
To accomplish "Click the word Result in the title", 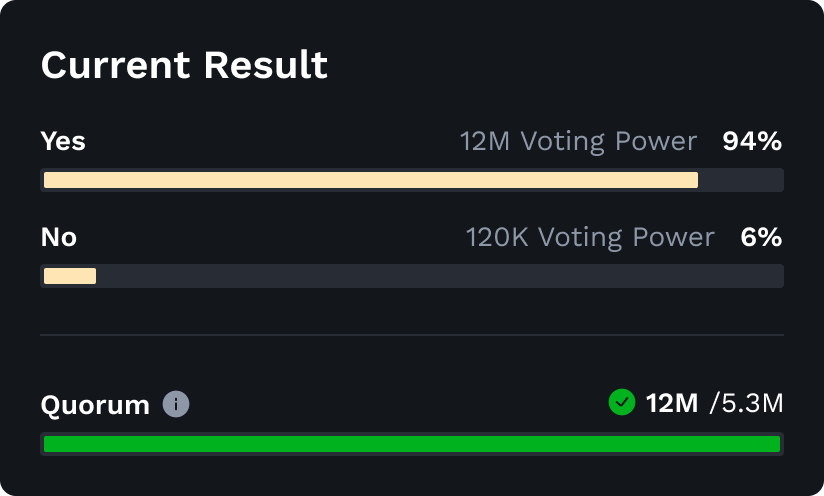I will [266, 65].
